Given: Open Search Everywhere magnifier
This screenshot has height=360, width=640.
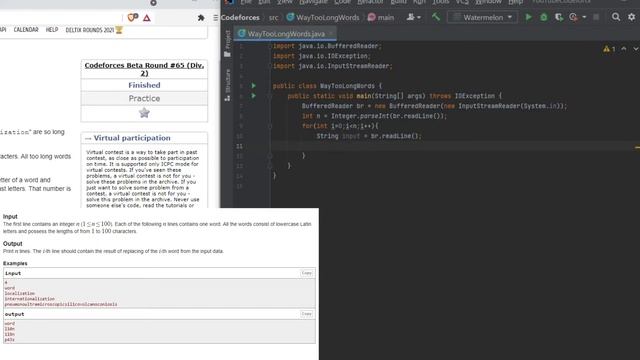Looking at the screenshot, I should click(616, 17).
